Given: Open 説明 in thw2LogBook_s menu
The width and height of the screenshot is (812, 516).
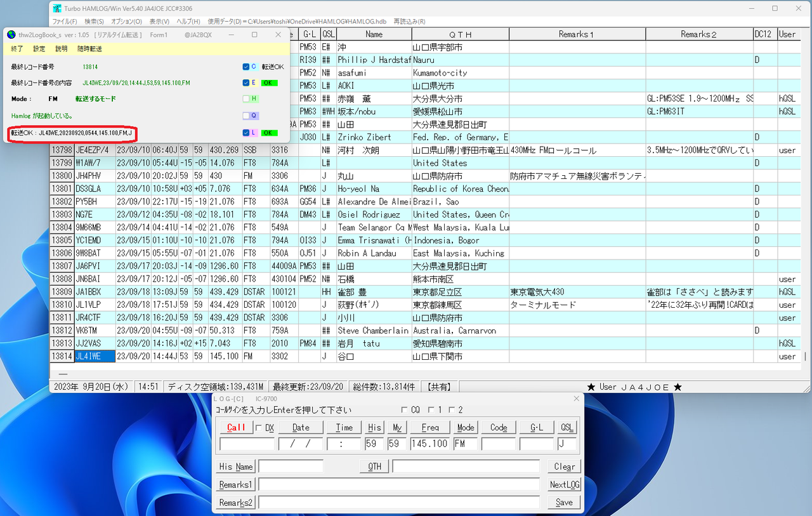Looking at the screenshot, I should point(62,49).
